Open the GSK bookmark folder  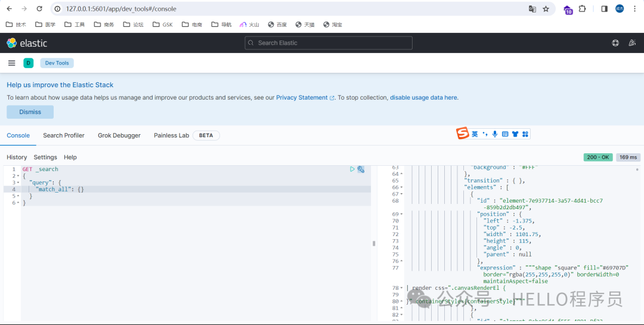tap(163, 24)
